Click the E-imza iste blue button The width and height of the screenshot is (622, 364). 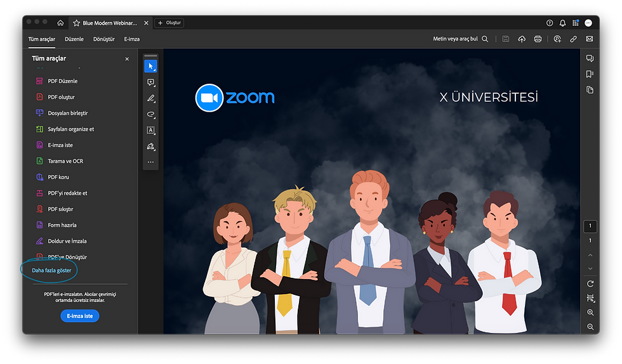pos(80,316)
